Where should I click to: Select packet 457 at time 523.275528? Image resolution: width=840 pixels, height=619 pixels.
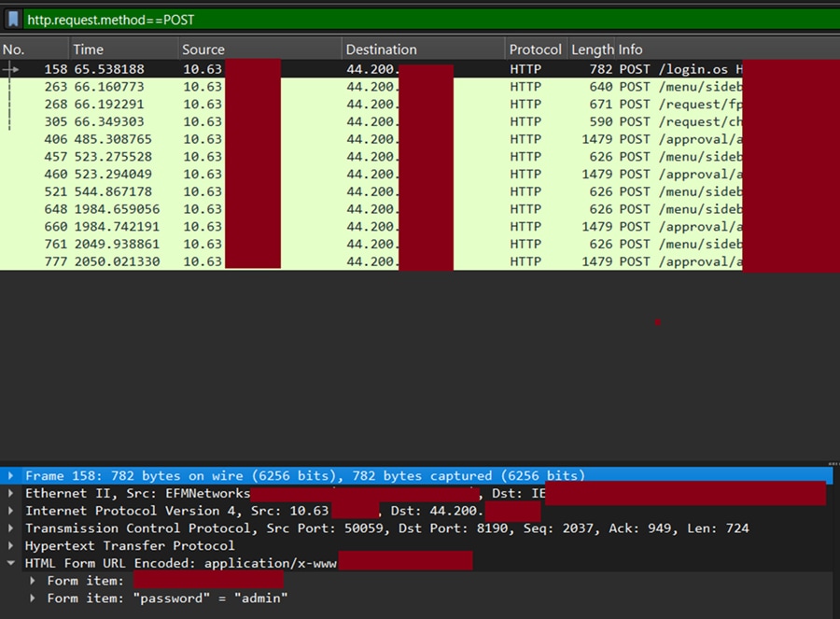click(420, 157)
